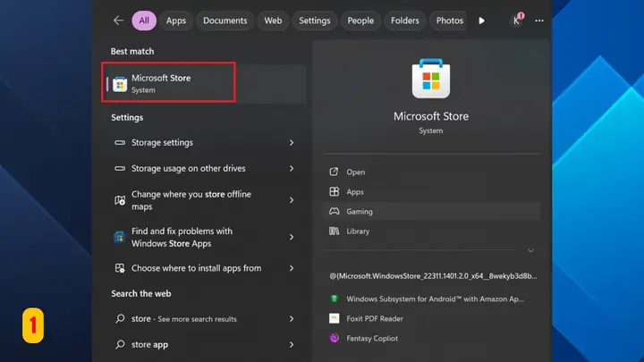Viewport: 644px width, 362px height.
Task: Click the Windows Subsystem for Android green icon
Action: [x=334, y=299]
